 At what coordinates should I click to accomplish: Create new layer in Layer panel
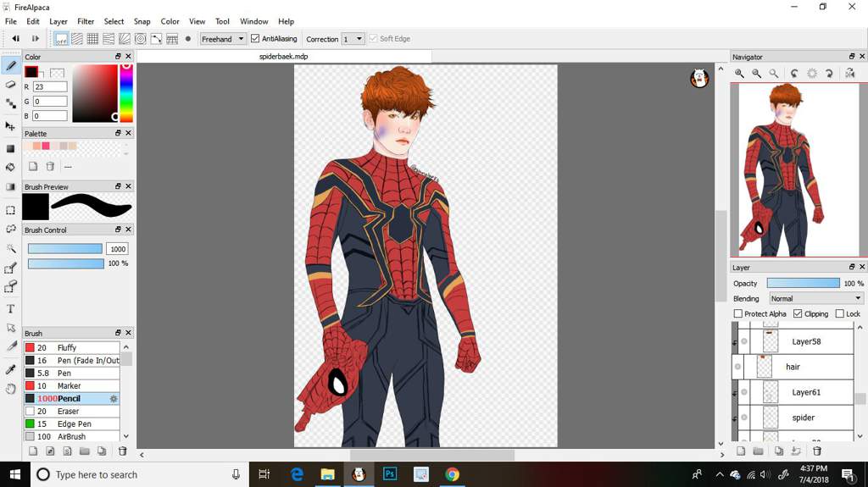tap(741, 451)
